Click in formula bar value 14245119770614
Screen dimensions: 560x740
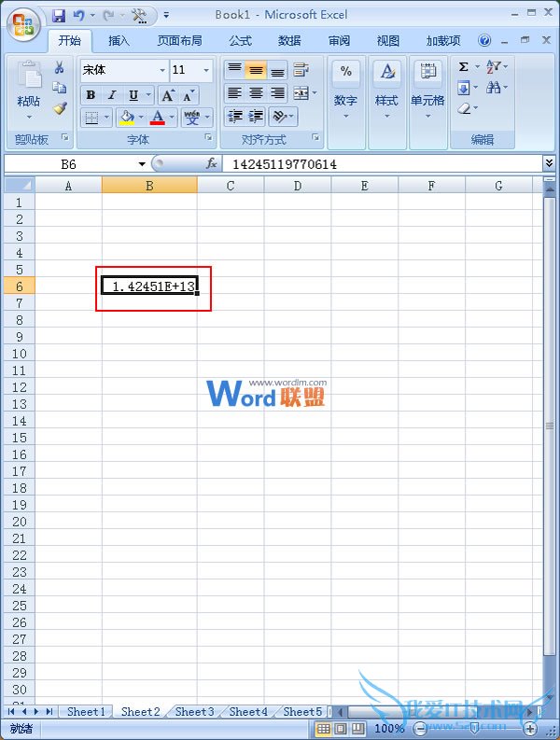coord(285,164)
